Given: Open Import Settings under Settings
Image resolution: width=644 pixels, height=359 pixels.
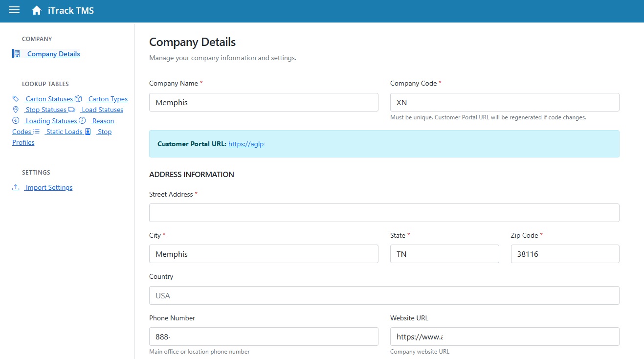Looking at the screenshot, I should click(49, 187).
